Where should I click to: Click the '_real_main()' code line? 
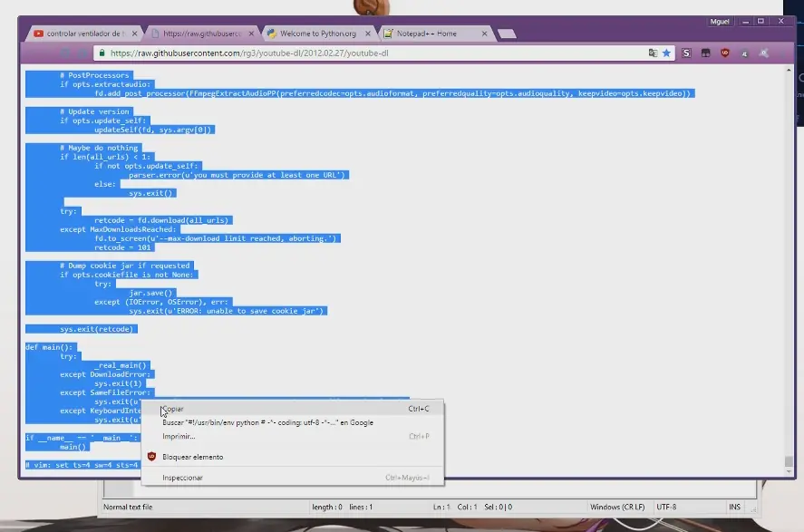(x=121, y=365)
